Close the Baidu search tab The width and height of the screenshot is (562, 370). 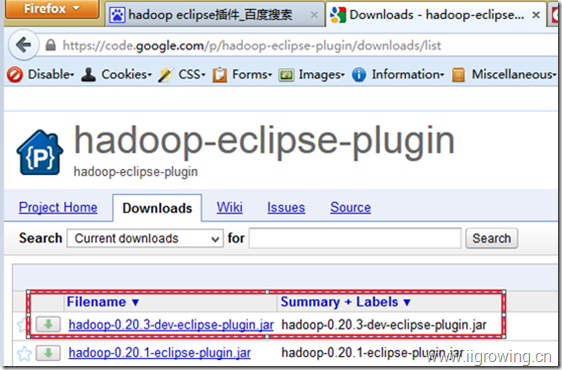pyautogui.click(x=314, y=15)
